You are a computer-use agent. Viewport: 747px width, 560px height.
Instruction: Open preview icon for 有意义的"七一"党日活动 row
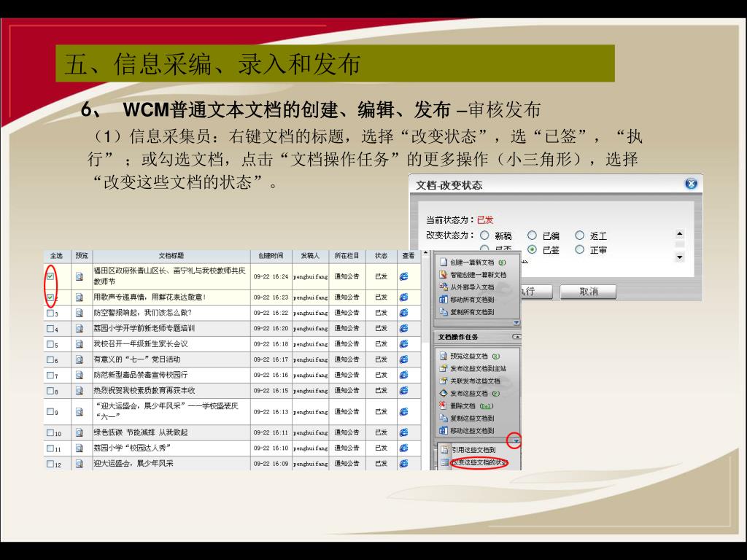(x=80, y=359)
